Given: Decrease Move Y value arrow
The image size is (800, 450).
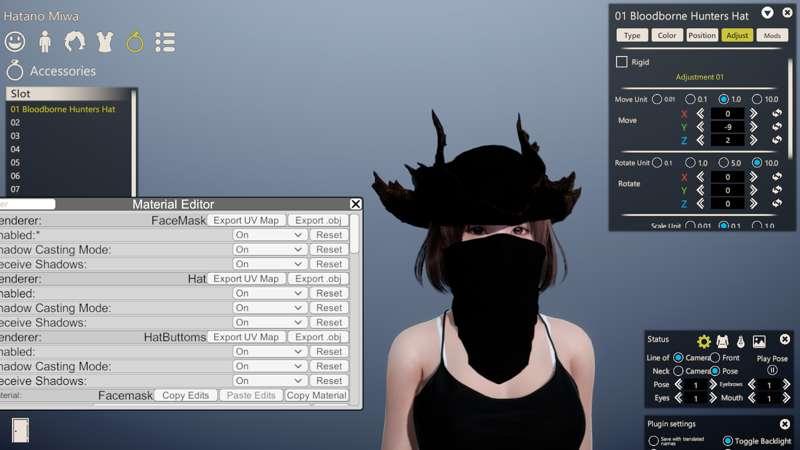Looking at the screenshot, I should tap(701, 127).
